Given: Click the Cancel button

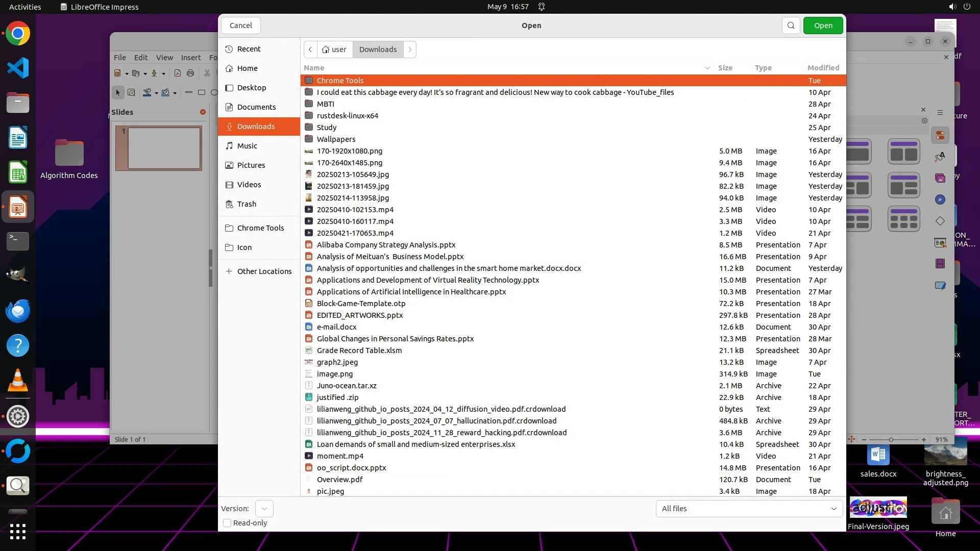Looking at the screenshot, I should pyautogui.click(x=240, y=26).
